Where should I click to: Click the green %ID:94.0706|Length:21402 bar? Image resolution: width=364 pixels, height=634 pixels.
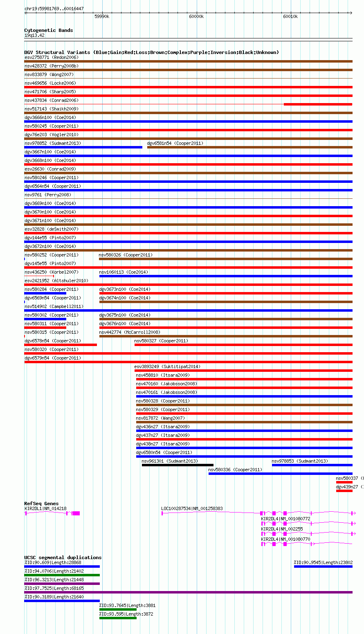(62, 575)
